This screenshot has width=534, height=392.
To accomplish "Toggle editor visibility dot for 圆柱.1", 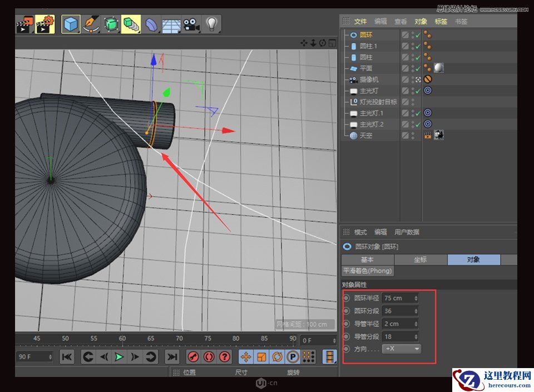I will [412, 44].
